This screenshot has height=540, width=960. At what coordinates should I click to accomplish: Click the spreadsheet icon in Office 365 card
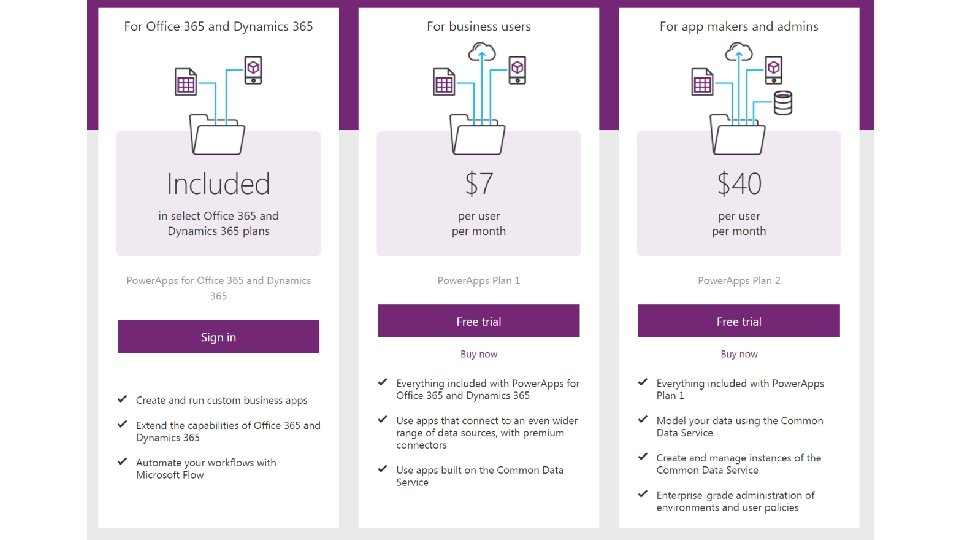click(x=186, y=81)
